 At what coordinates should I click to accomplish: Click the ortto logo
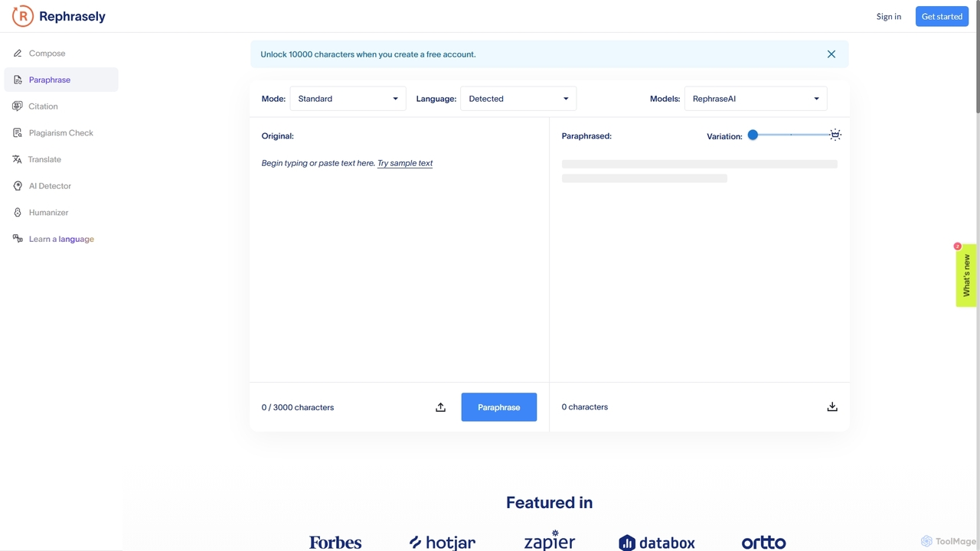(x=764, y=543)
